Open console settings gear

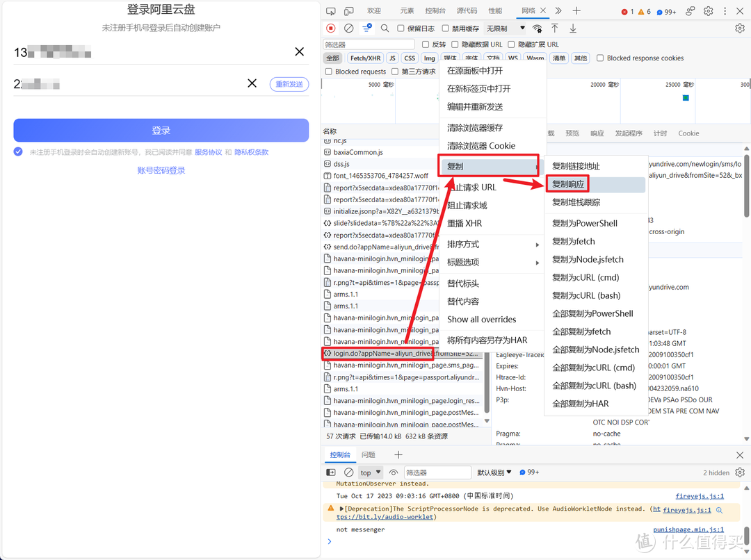coord(740,472)
